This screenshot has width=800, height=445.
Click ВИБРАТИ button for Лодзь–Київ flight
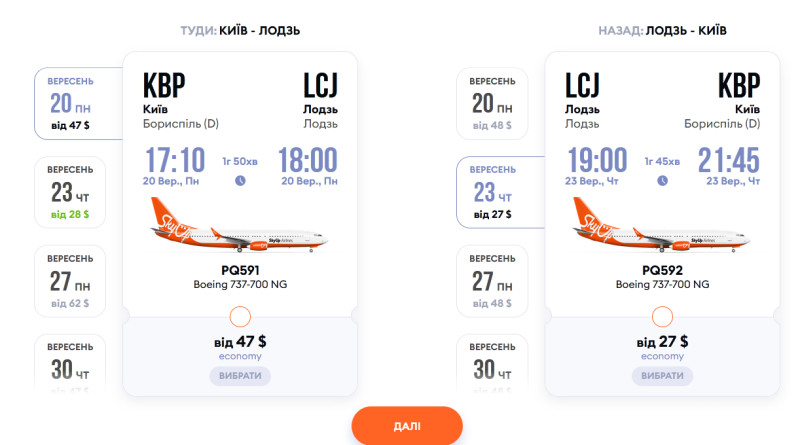click(662, 376)
